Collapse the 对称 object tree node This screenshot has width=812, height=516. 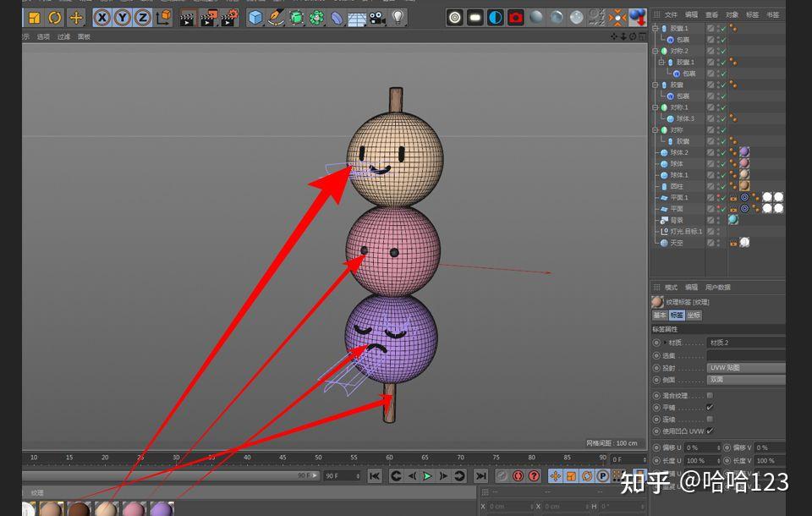655,130
